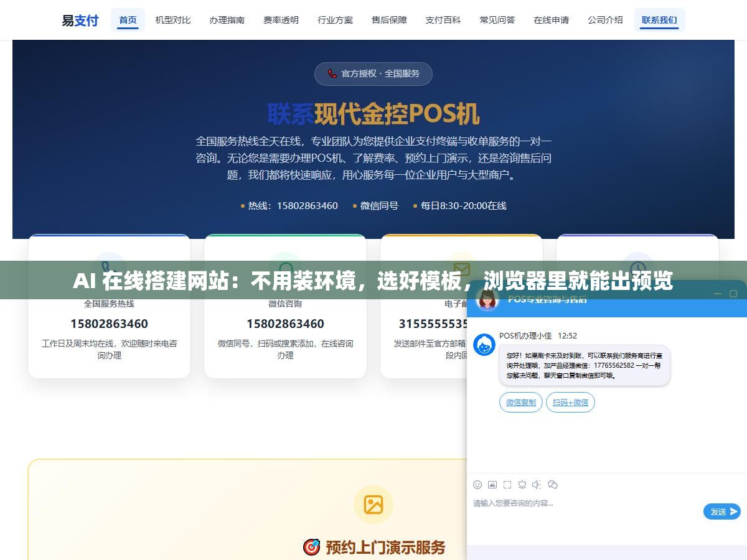Click the emoji smiley icon in chat toolbar

(x=477, y=485)
